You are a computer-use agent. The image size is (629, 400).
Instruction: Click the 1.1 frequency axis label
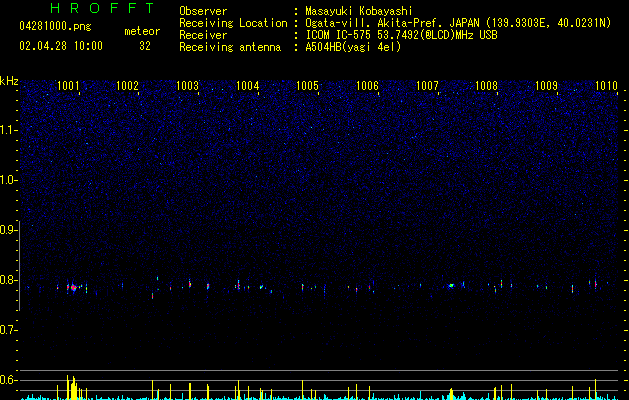(x=8, y=130)
